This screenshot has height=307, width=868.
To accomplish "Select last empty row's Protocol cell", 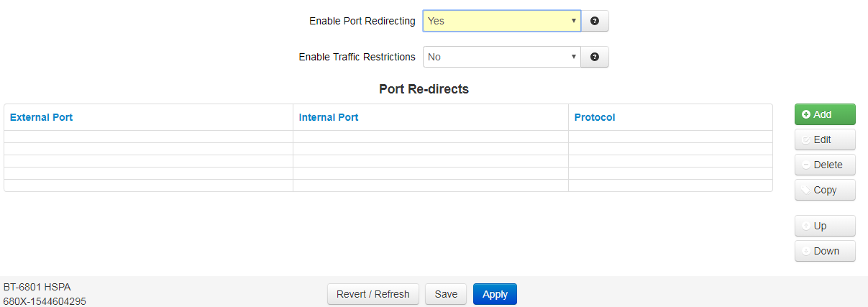I will [670, 185].
